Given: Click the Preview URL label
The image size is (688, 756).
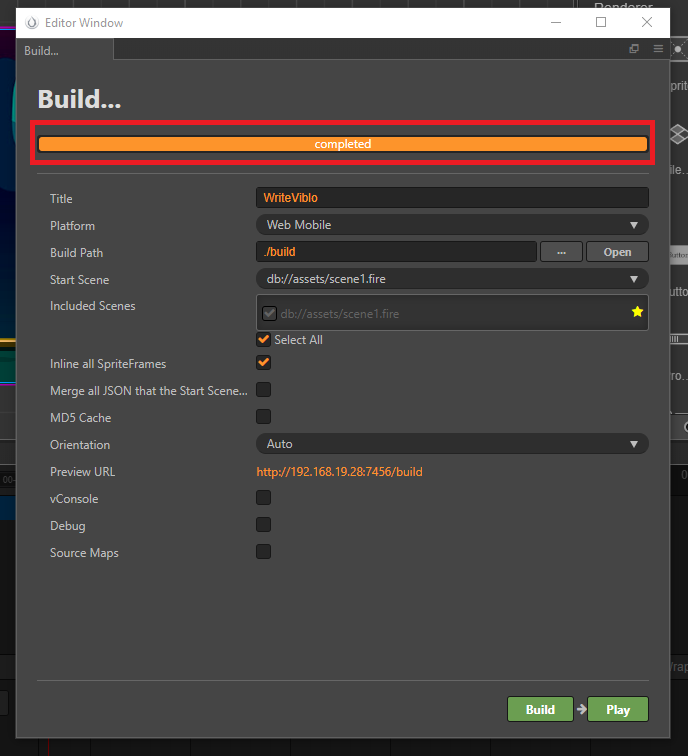Looking at the screenshot, I should (x=82, y=472).
